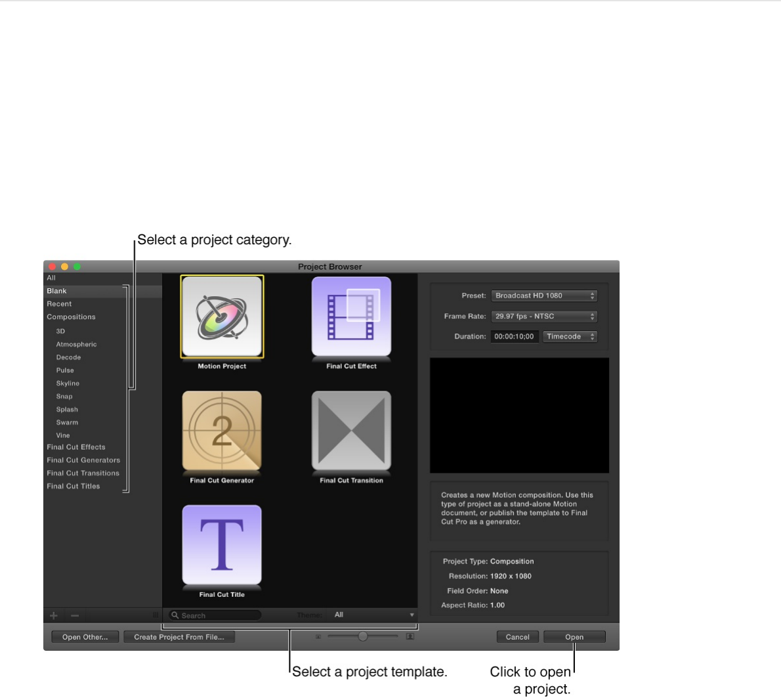Pick the Final Cut Transition template
The width and height of the screenshot is (781, 700).
pyautogui.click(x=351, y=431)
